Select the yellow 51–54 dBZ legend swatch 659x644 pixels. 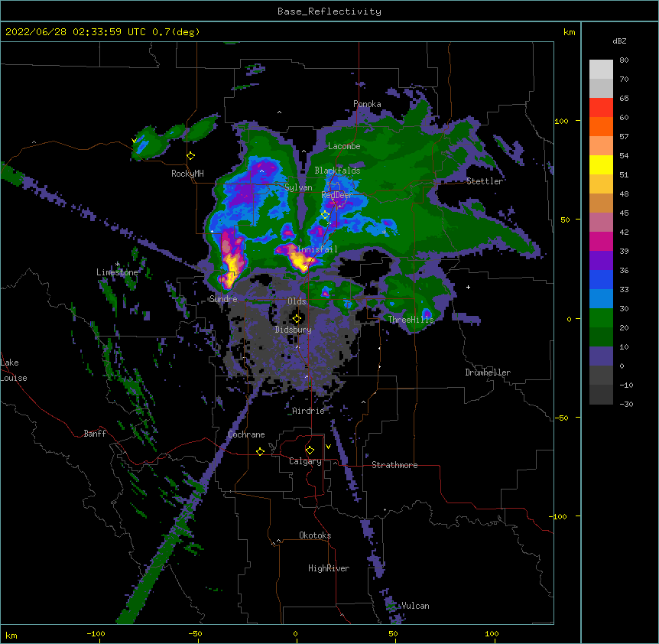pyautogui.click(x=601, y=164)
